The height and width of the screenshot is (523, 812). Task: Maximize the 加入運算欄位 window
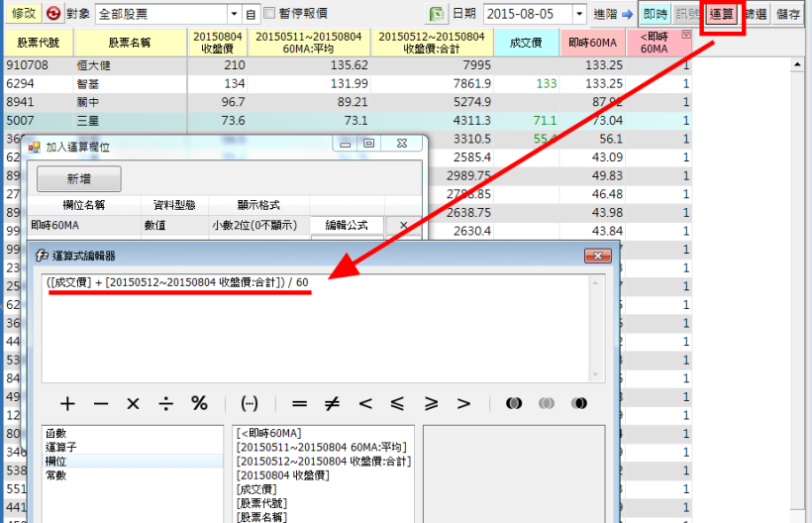(x=368, y=144)
